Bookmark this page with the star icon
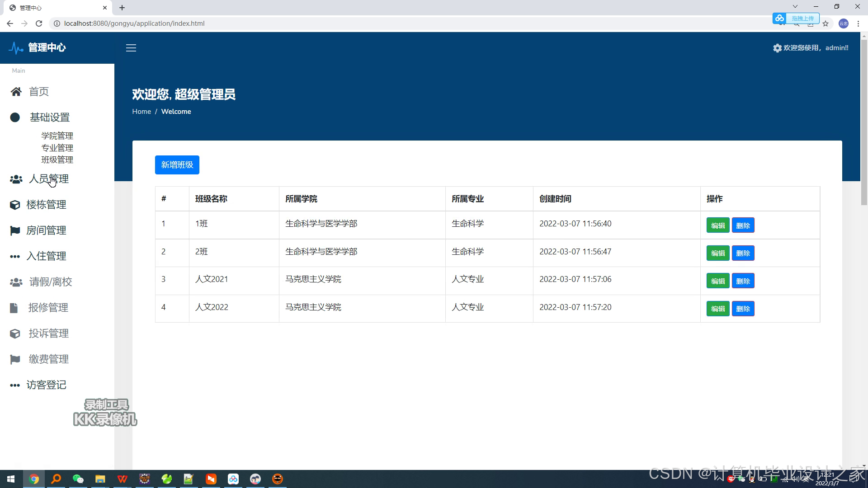Image resolution: width=868 pixels, height=488 pixels. [x=826, y=23]
